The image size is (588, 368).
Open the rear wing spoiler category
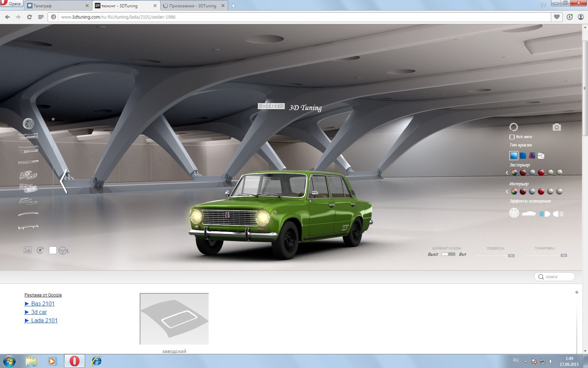point(28,227)
